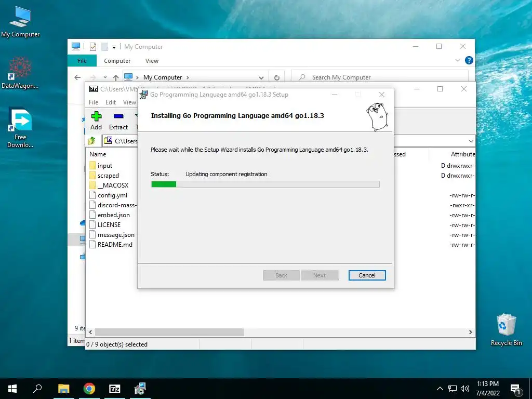532x399 pixels.
Task: Open 7-Zip path dropdown arrow
Action: (471, 141)
